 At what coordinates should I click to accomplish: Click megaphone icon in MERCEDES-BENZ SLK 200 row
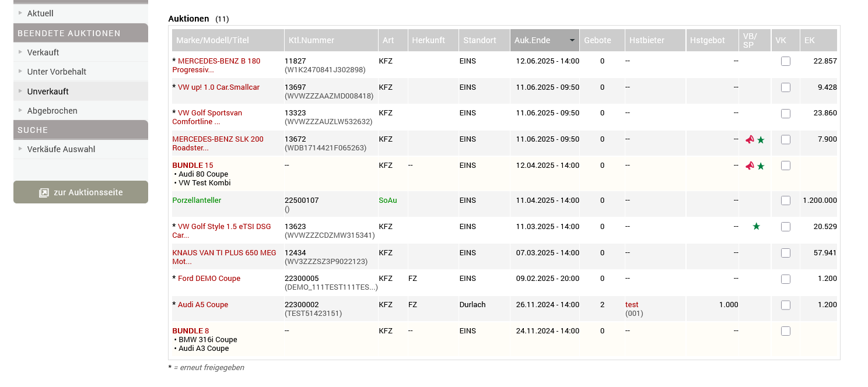tap(750, 140)
